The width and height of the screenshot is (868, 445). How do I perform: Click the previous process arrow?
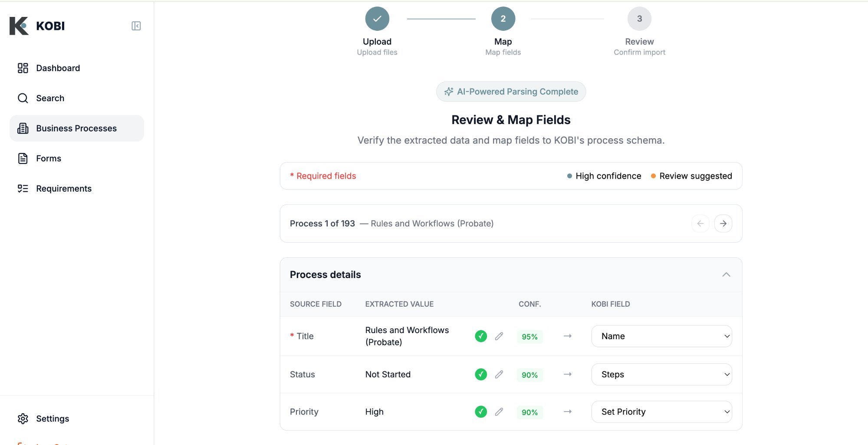tap(700, 223)
